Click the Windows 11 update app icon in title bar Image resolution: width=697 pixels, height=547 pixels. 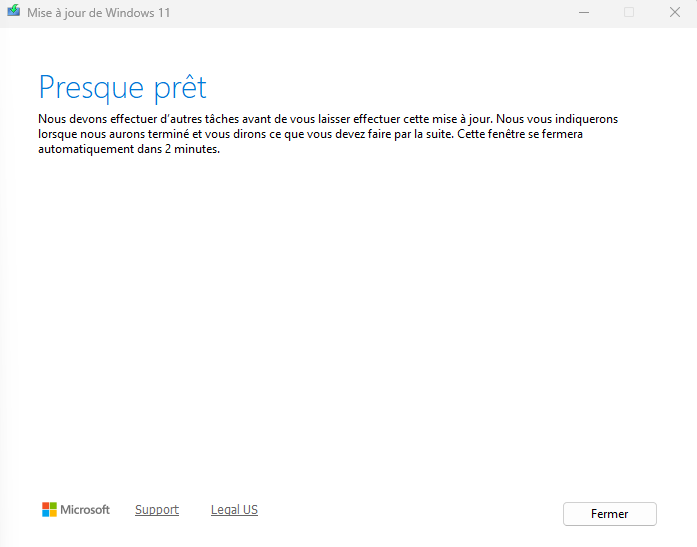point(14,12)
